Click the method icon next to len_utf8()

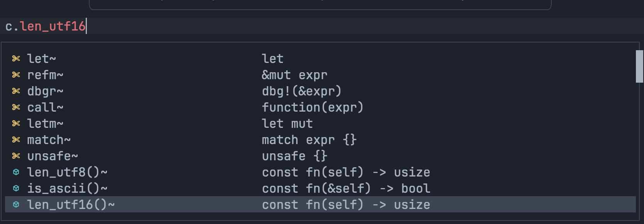(x=16, y=172)
